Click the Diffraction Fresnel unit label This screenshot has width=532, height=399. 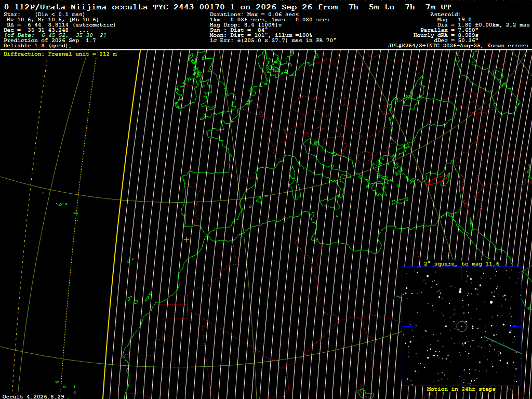(x=60, y=54)
